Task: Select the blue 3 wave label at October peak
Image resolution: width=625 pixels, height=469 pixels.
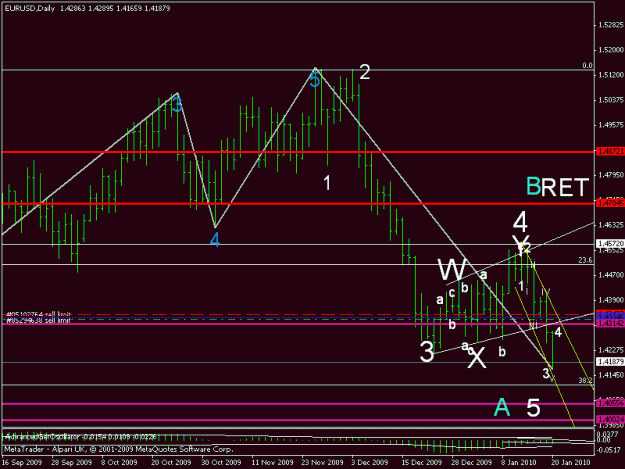Action: pyautogui.click(x=177, y=104)
